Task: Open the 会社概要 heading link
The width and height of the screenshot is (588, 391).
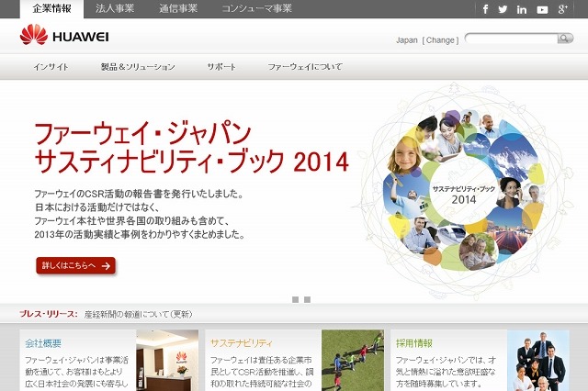Action: (43, 343)
